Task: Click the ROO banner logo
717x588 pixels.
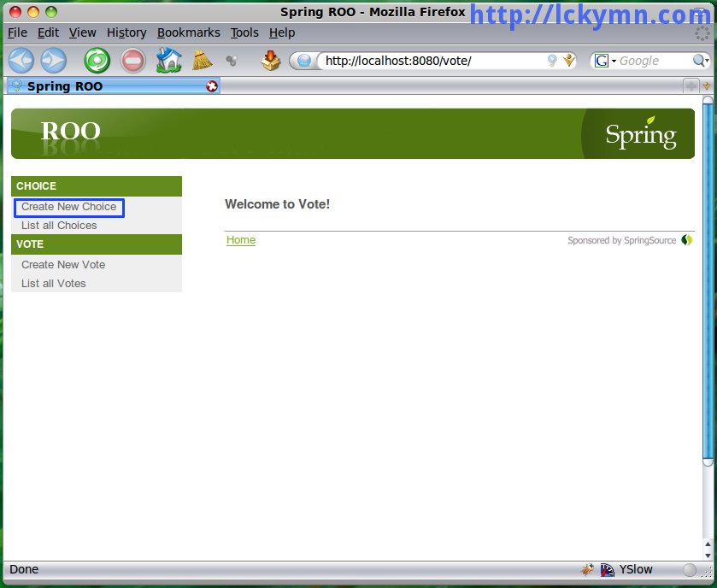Action: tap(71, 132)
